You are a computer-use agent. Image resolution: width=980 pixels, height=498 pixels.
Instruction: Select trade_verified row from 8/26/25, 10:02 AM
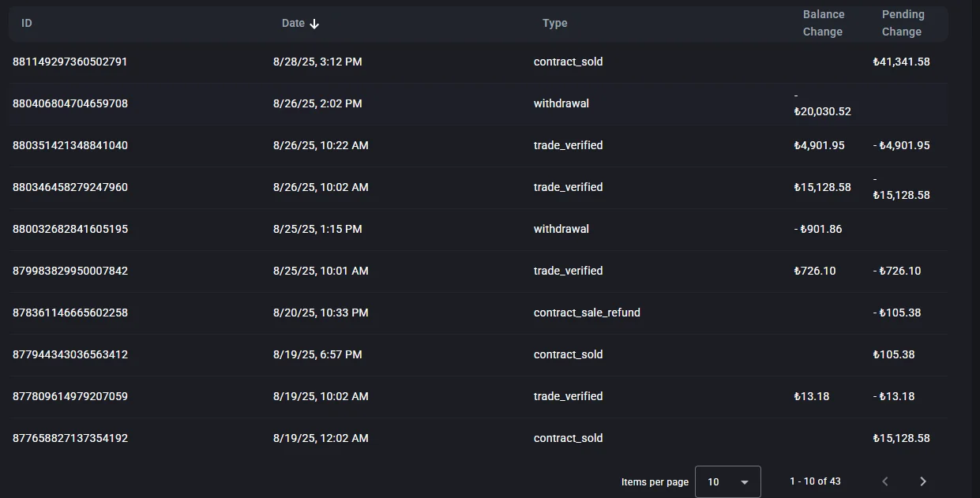[x=568, y=187]
